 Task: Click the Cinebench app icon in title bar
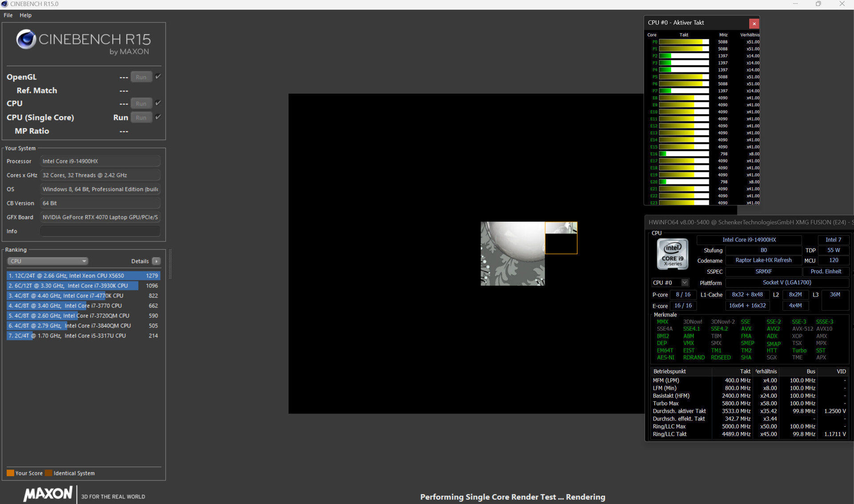4,4
